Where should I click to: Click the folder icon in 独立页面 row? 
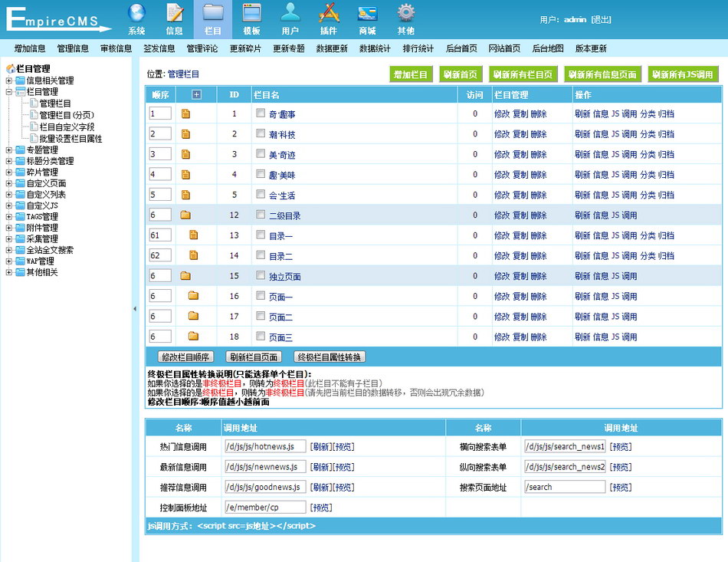pos(185,276)
